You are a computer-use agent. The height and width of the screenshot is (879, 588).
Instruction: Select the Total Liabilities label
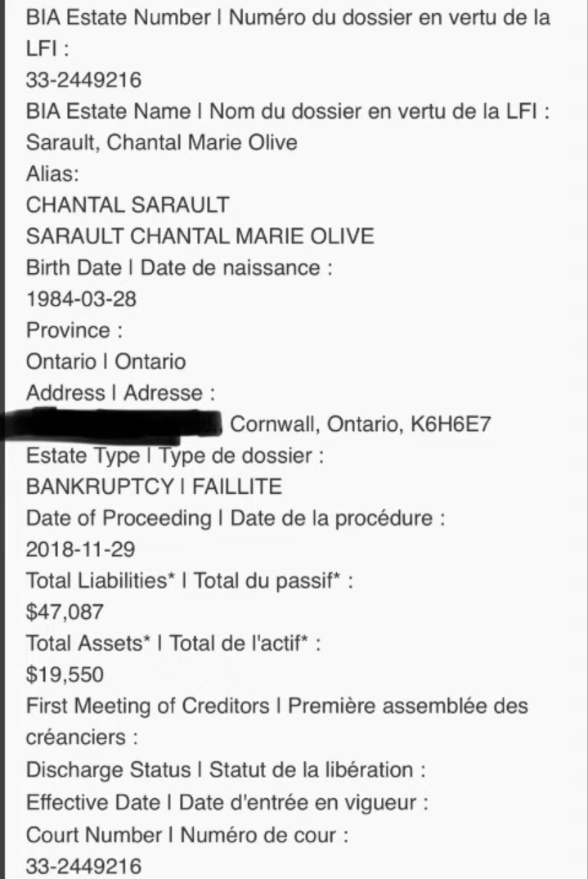point(190,581)
